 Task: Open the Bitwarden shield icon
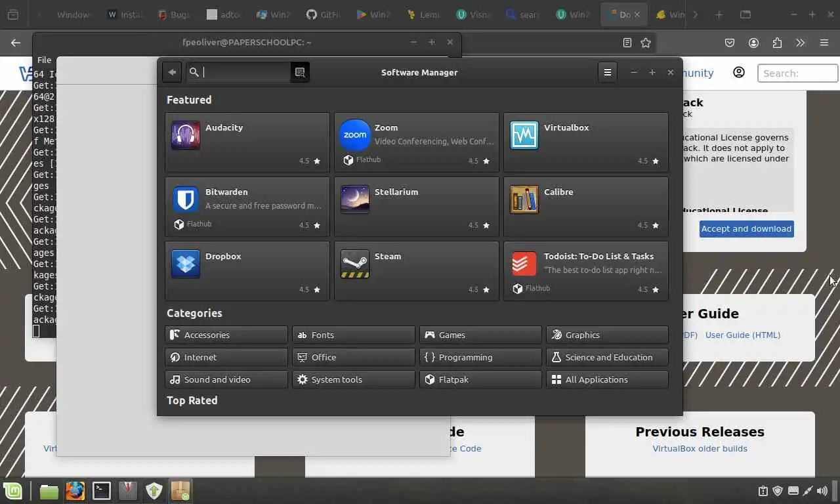pyautogui.click(x=186, y=199)
